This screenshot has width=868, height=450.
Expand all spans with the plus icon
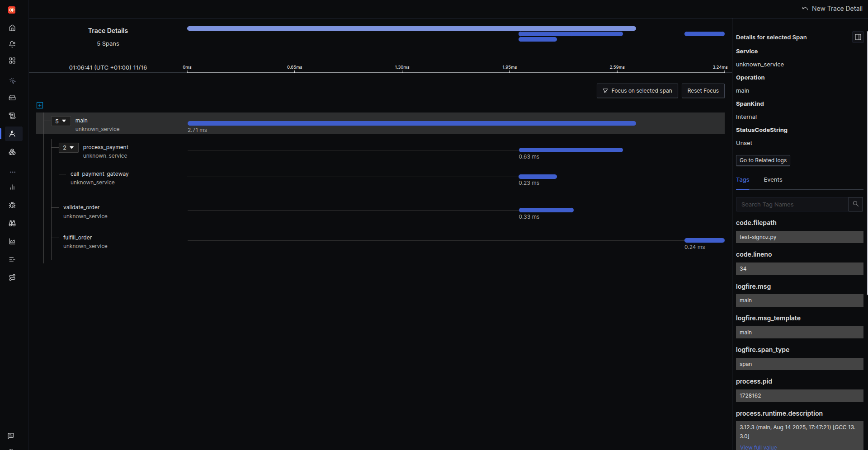(40, 105)
